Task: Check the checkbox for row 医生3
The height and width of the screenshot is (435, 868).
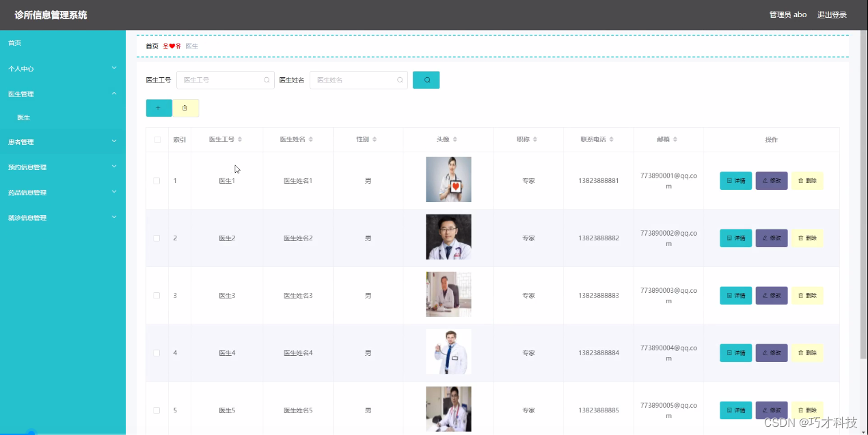Action: (x=157, y=296)
